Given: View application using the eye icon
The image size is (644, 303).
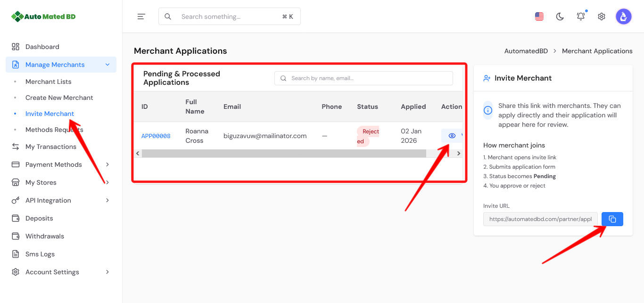Looking at the screenshot, I should [452, 136].
